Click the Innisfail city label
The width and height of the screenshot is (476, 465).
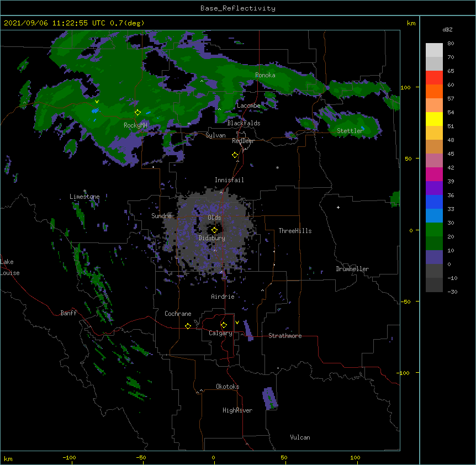tap(229, 180)
